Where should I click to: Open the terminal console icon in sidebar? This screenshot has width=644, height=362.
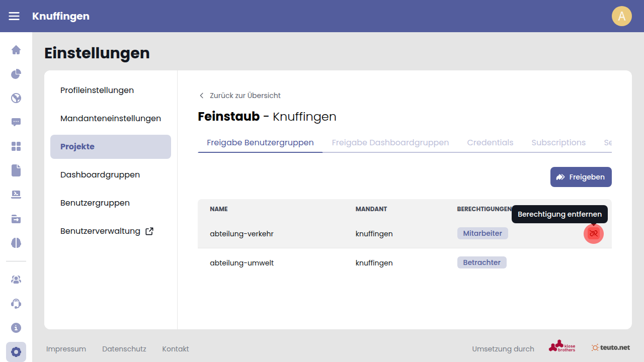point(16,195)
